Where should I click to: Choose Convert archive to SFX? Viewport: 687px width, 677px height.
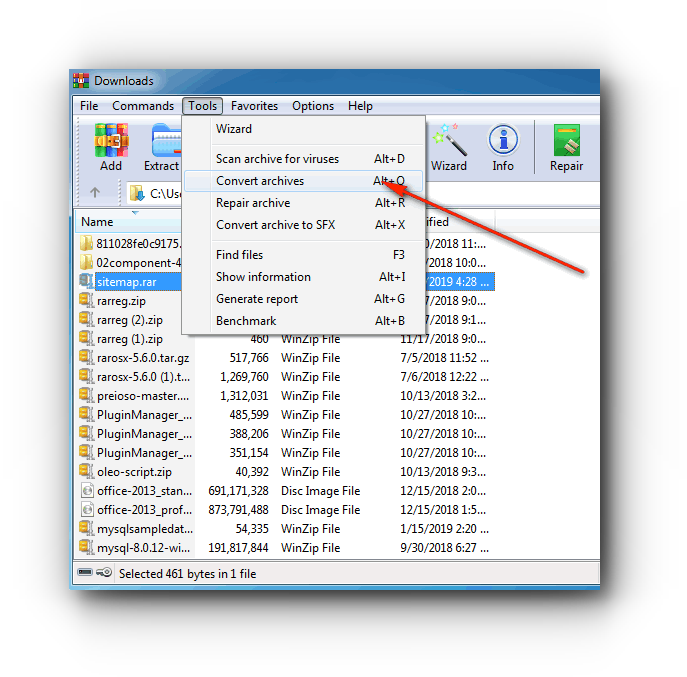tap(303, 225)
